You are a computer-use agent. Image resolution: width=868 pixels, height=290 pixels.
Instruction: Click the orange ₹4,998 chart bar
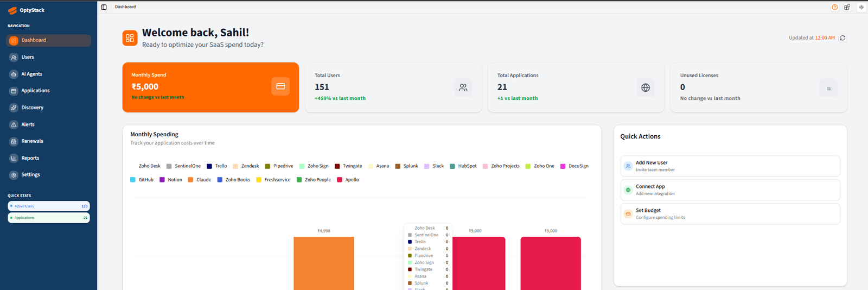[x=324, y=263]
